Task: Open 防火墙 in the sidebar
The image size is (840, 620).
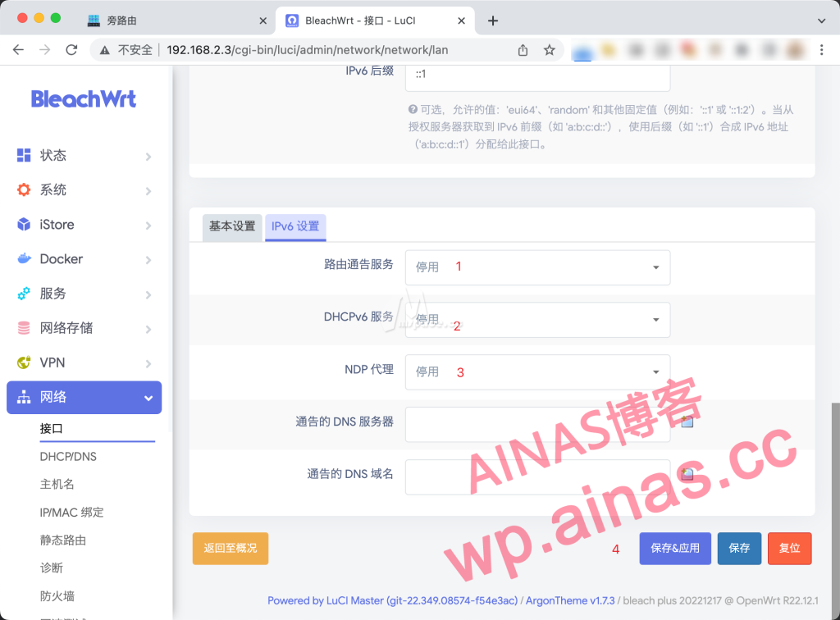Action: [x=57, y=596]
